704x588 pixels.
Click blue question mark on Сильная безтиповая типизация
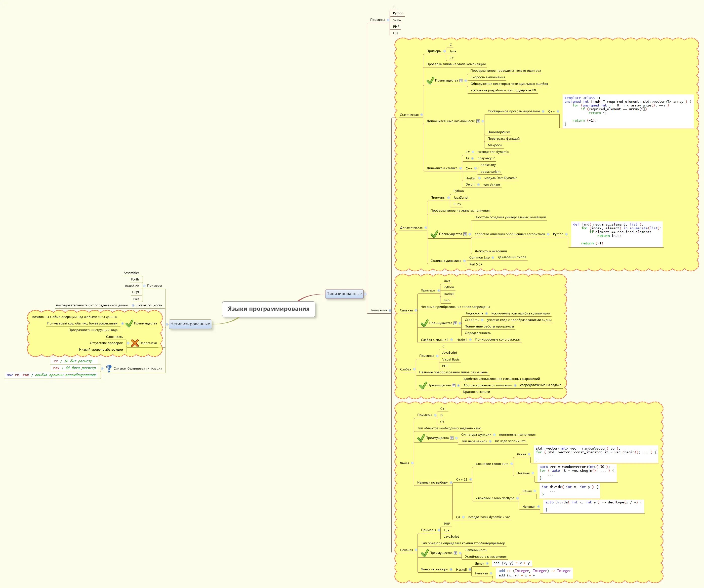pyautogui.click(x=109, y=368)
